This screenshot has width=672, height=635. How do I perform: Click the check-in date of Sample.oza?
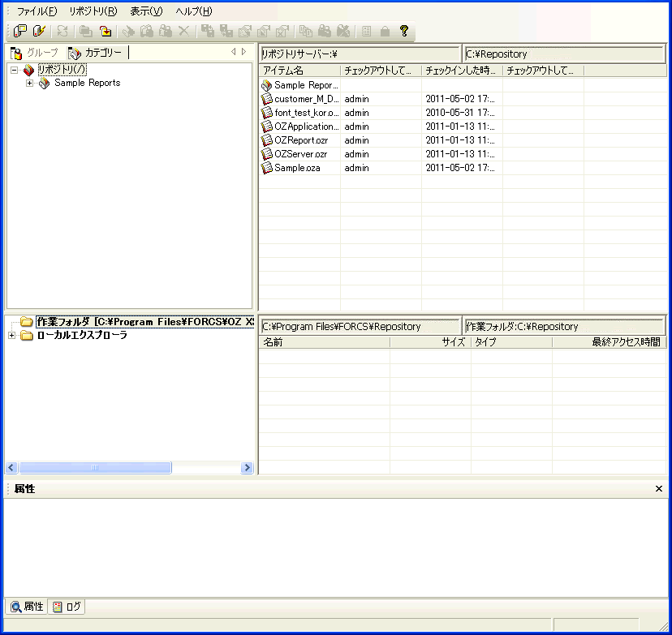(460, 168)
